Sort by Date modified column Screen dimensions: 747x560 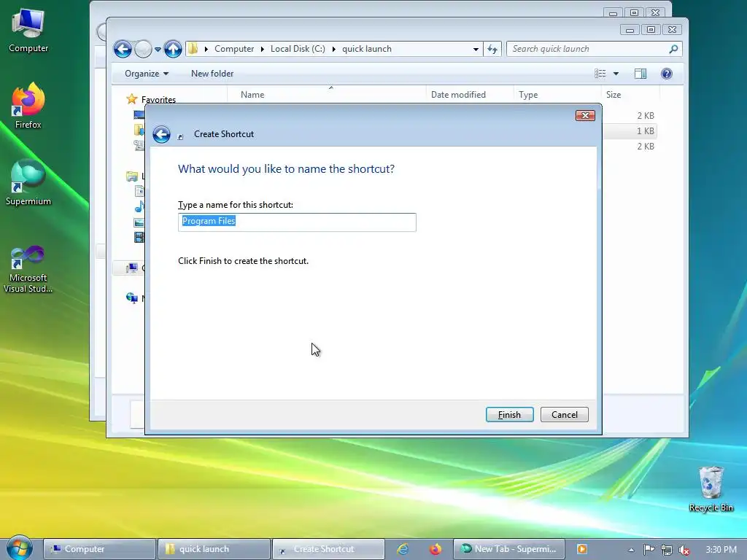[x=469, y=95]
